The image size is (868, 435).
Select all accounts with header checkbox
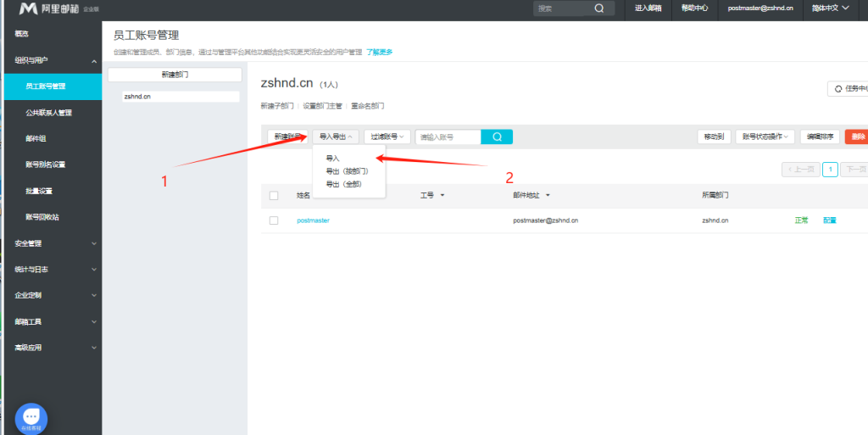[x=273, y=195]
